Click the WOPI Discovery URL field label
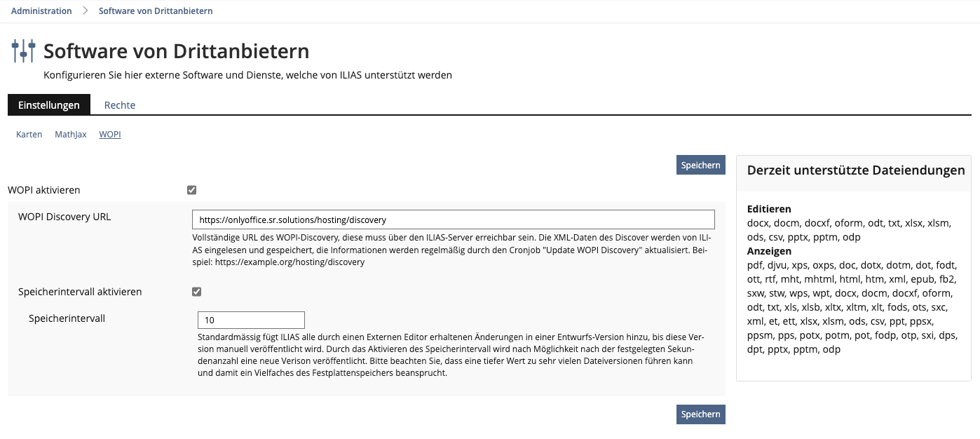This screenshot has width=980, height=439. pos(64,217)
